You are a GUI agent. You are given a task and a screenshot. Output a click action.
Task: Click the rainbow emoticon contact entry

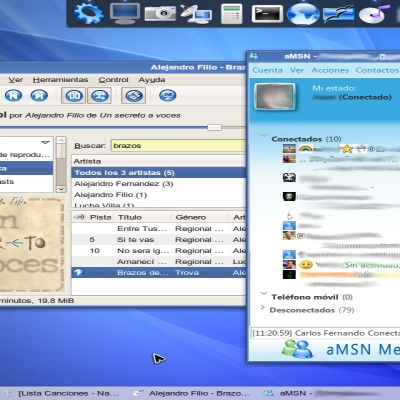[x=305, y=149]
